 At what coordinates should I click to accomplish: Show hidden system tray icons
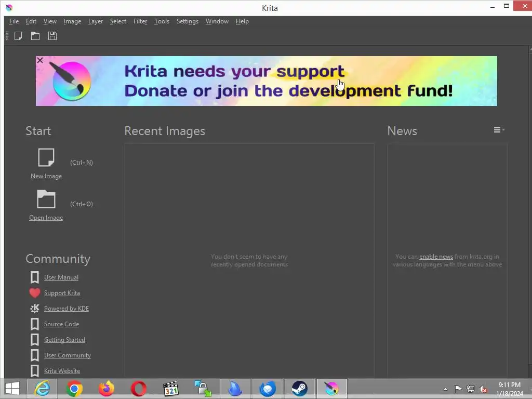click(x=445, y=389)
